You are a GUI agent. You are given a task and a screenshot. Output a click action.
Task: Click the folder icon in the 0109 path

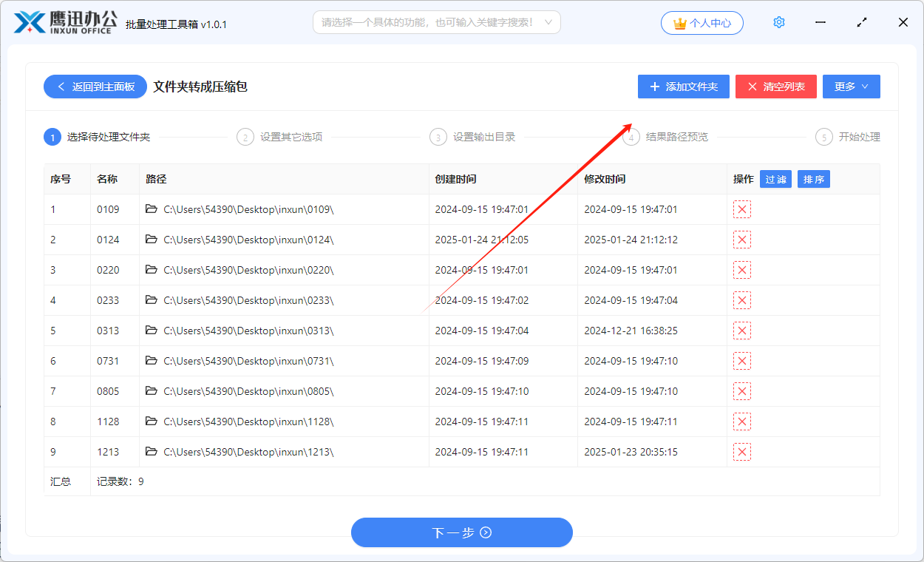click(x=152, y=209)
